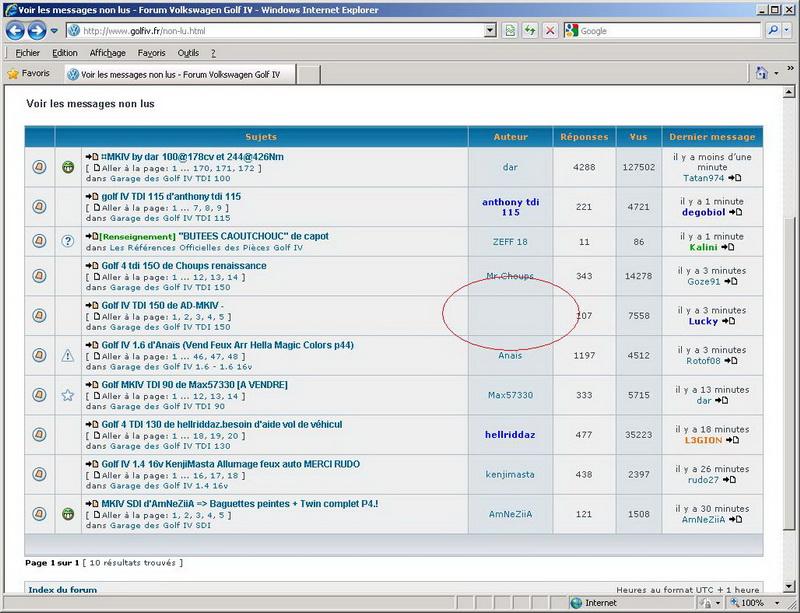800x613 pixels.
Task: View last message icon next to degobiol
Action: 735,212
